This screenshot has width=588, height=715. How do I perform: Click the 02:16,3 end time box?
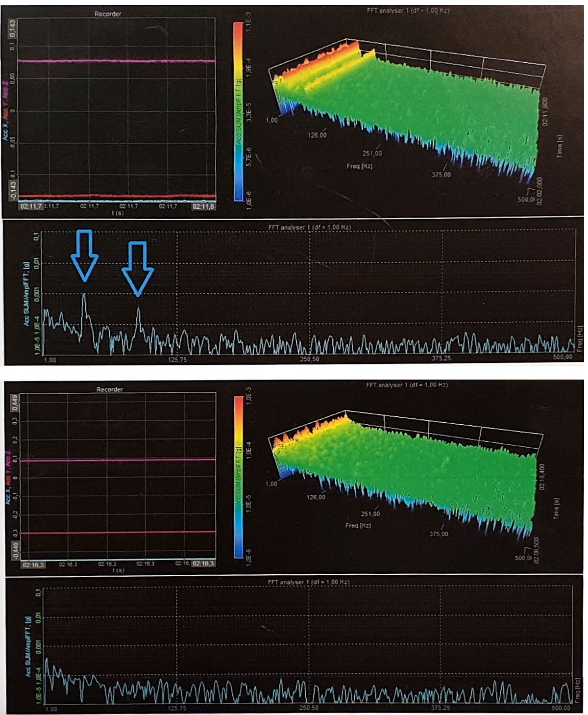(x=203, y=564)
